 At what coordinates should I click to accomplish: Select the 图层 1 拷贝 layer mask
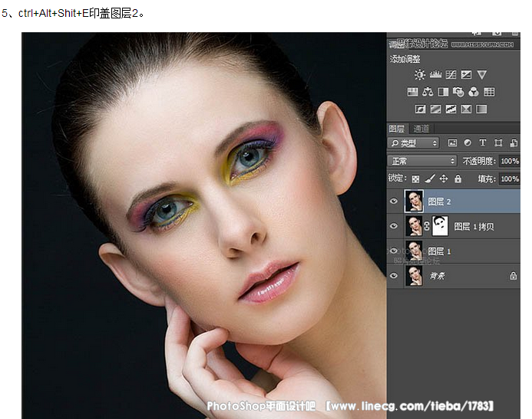point(440,226)
